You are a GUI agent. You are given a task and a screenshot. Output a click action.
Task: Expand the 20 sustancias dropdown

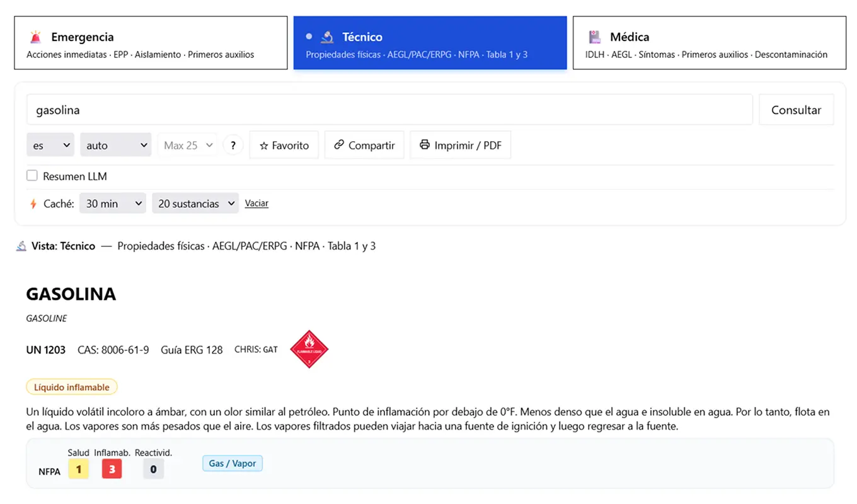pos(195,203)
